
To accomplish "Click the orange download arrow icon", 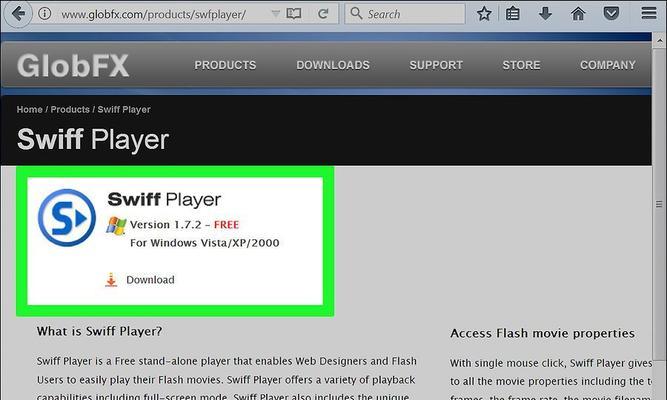I will [111, 280].
